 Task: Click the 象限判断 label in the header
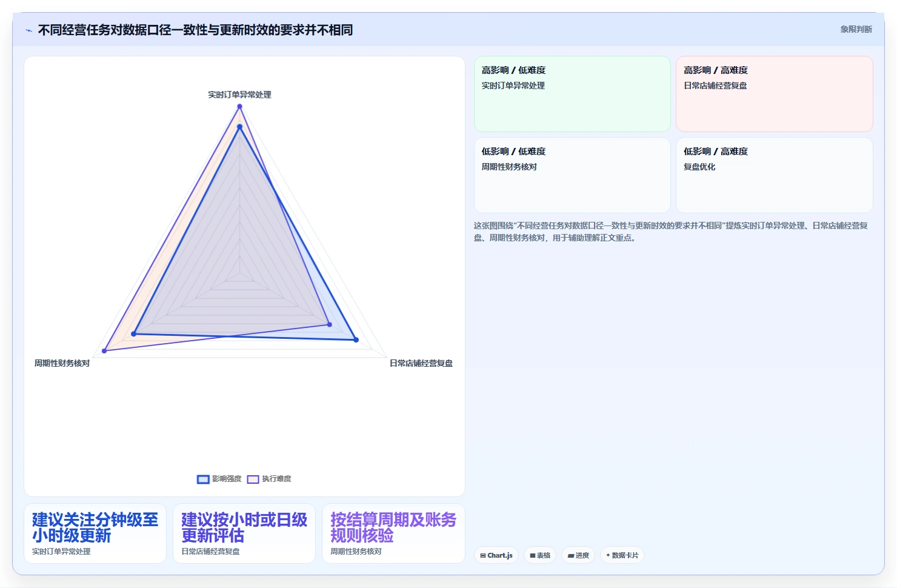tap(856, 29)
